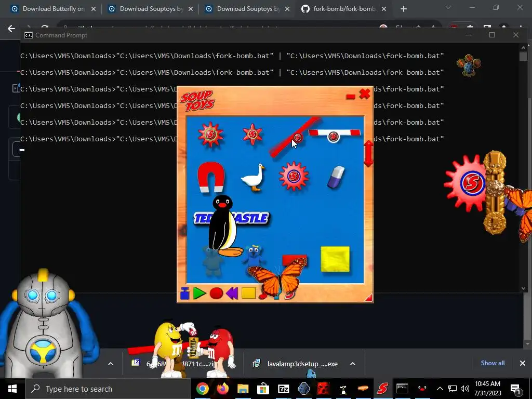532x399 pixels.
Task: Click the small flower bug creature
Action: pyautogui.click(x=469, y=65)
